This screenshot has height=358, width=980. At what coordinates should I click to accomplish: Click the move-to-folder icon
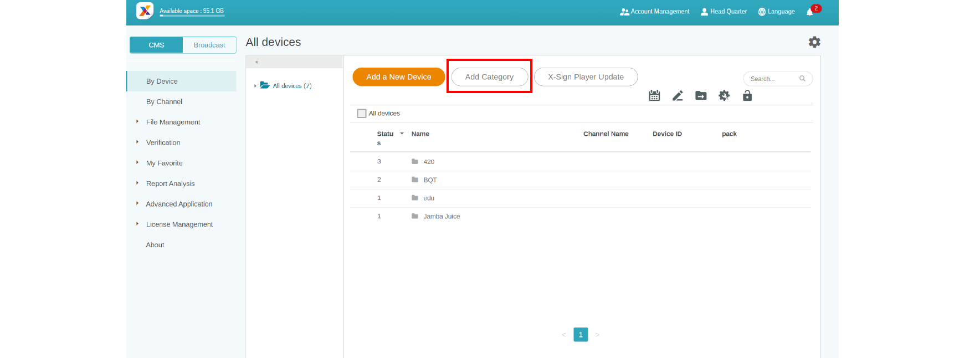[701, 96]
